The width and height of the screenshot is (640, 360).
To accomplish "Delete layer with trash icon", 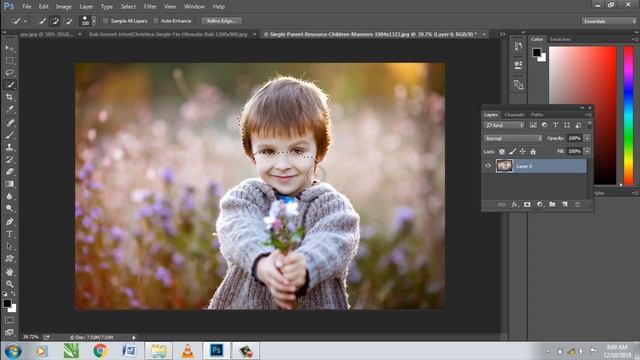I will pyautogui.click(x=577, y=204).
